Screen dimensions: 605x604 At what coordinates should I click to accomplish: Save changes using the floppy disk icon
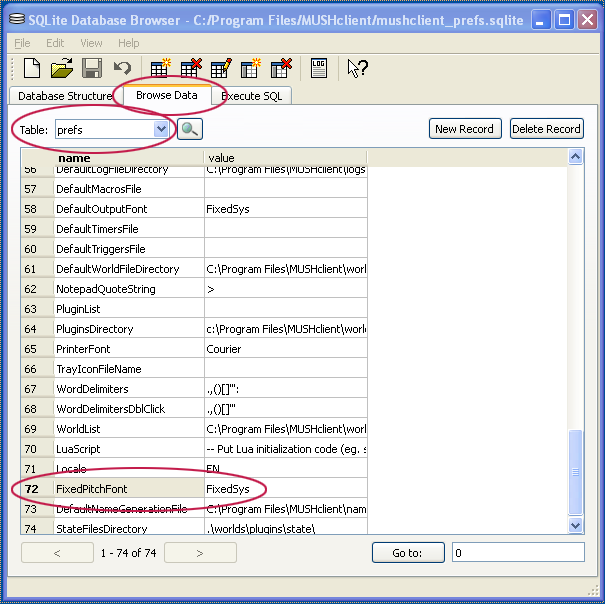click(92, 68)
